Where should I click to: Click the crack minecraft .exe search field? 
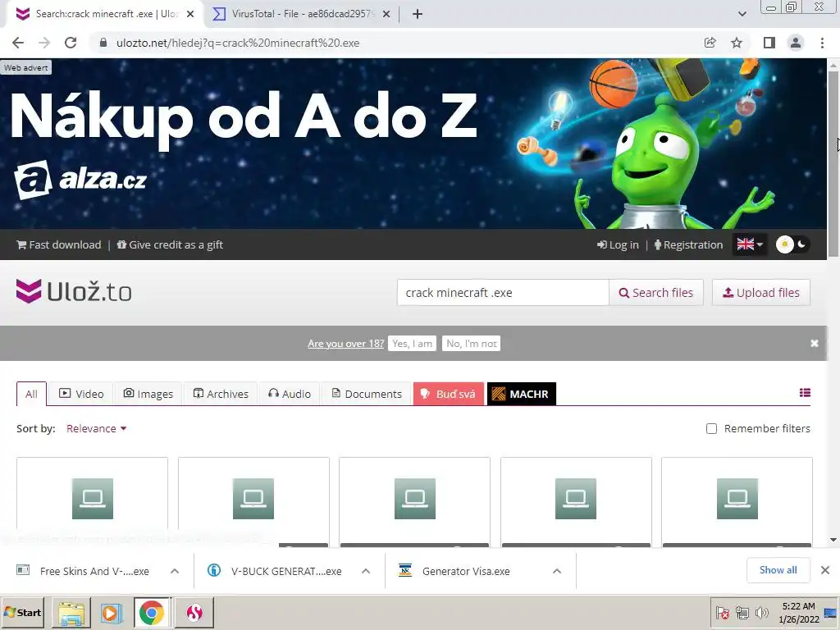point(503,293)
